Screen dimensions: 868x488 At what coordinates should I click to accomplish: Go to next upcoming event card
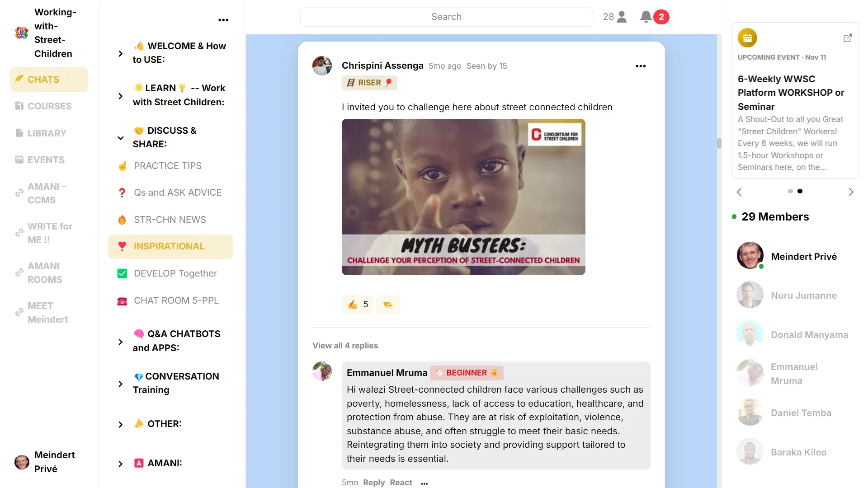pyautogui.click(x=851, y=192)
